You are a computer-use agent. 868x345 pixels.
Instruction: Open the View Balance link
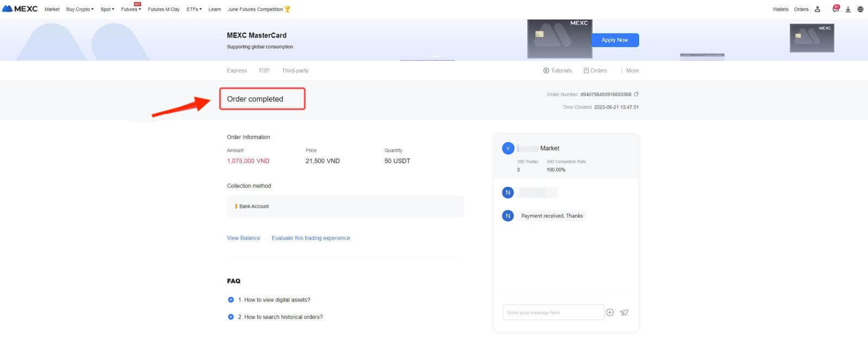point(243,238)
